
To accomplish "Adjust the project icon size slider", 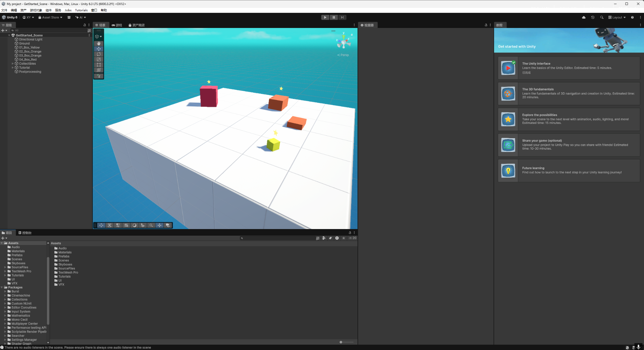I will tap(341, 342).
